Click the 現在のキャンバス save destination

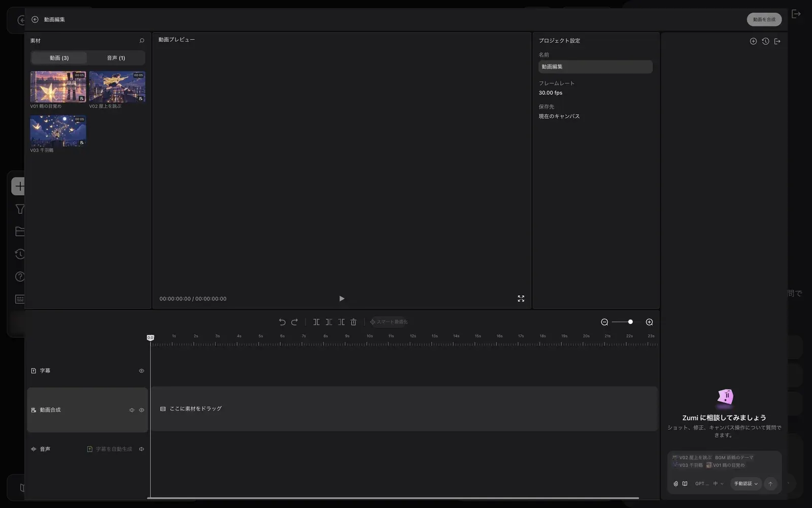[x=559, y=116]
